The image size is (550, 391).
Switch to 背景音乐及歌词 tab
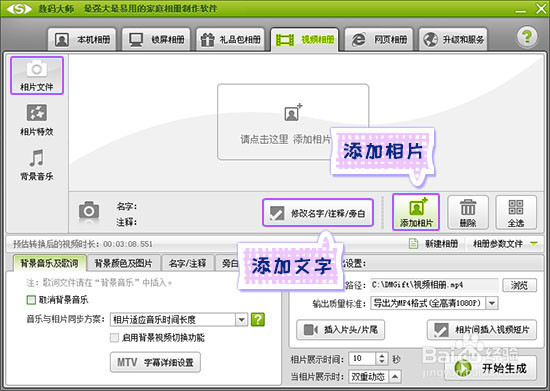49,263
